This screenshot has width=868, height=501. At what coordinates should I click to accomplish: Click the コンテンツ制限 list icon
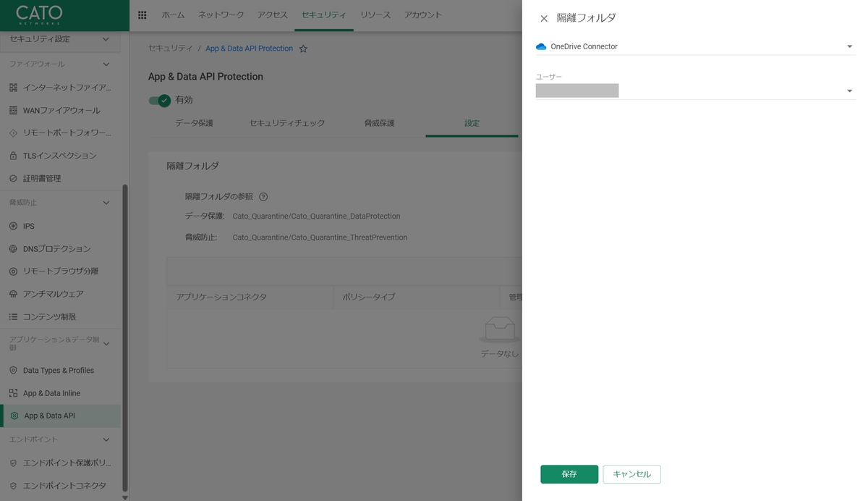point(13,317)
